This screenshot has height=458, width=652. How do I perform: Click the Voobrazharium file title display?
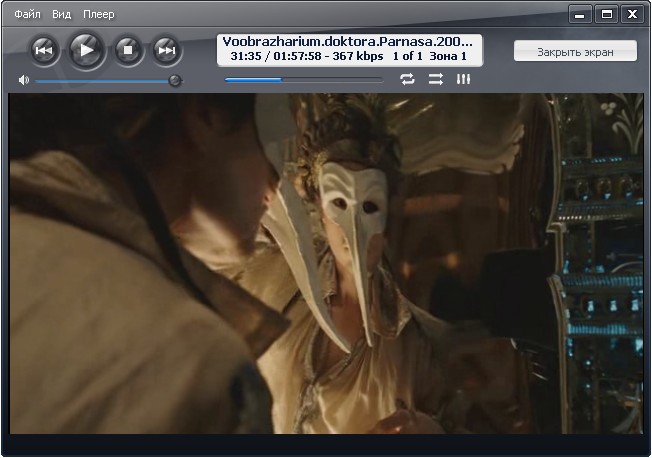coord(349,42)
